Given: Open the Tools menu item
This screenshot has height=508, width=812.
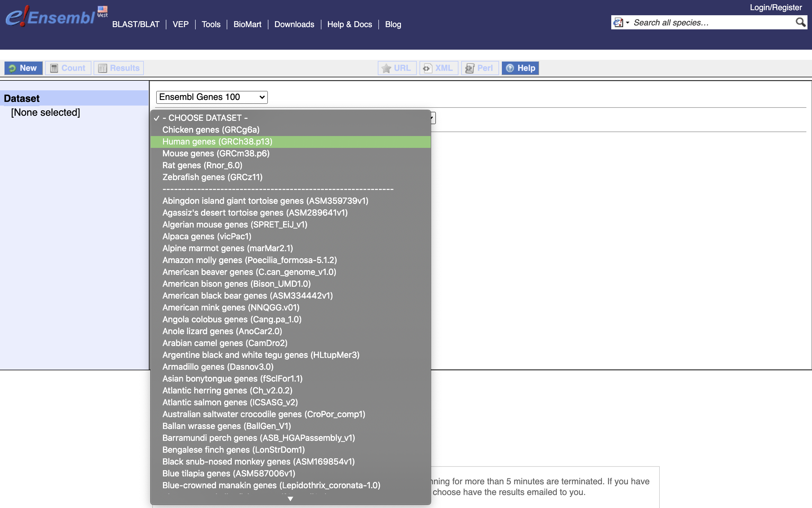Looking at the screenshot, I should click(211, 24).
